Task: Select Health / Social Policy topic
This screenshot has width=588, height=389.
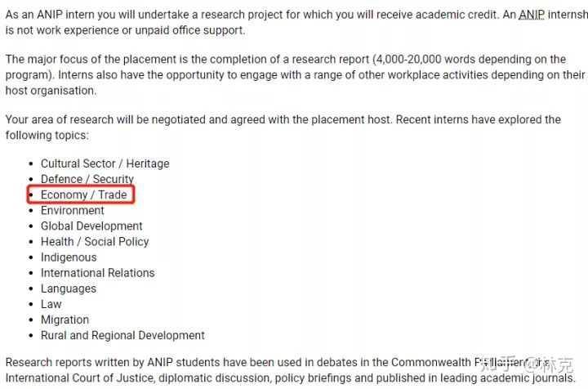Action: [95, 242]
